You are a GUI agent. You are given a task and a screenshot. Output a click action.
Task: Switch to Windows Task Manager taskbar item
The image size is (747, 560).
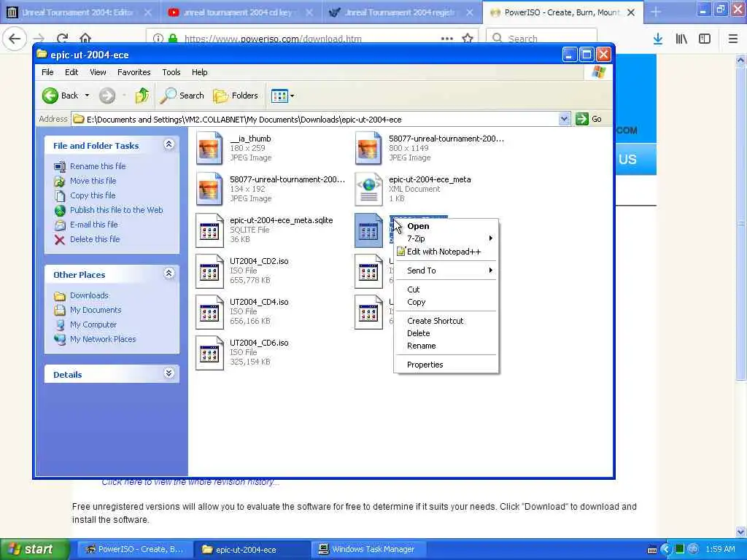[x=368, y=550]
